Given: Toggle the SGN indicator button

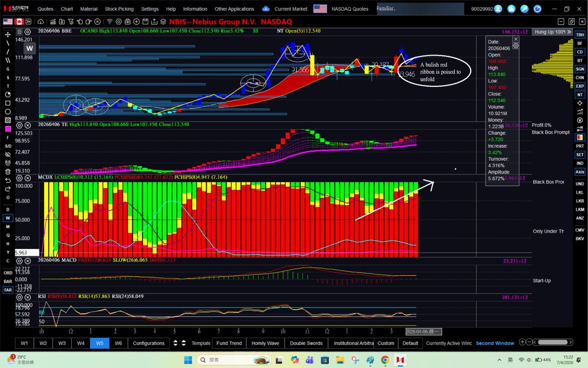Looking at the screenshot, I should coord(580,69).
